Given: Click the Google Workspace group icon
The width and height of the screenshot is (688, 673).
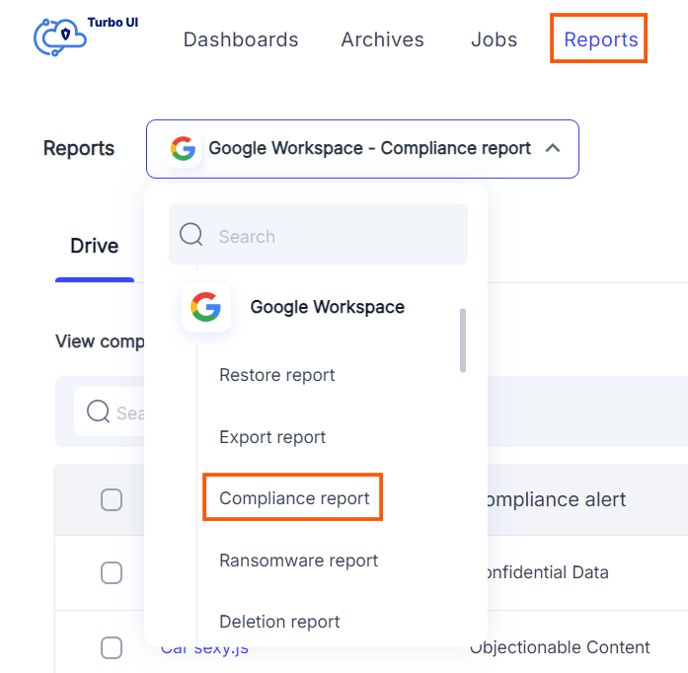Looking at the screenshot, I should click(x=206, y=307).
